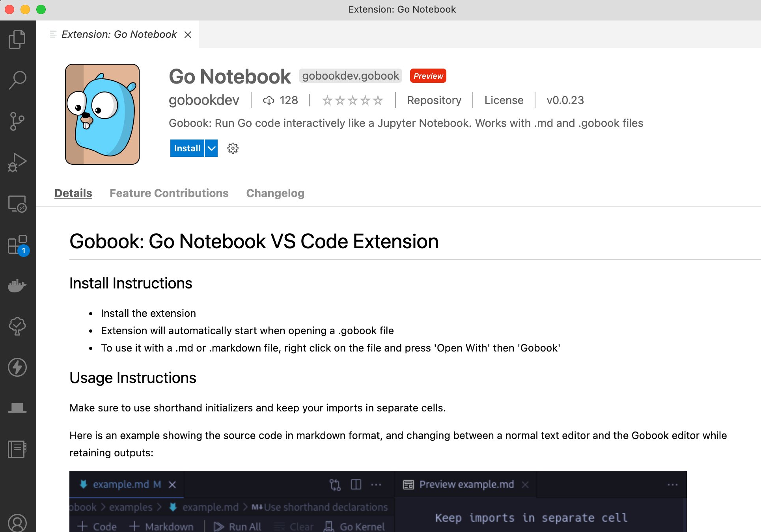
Task: Switch to the Changelog tab
Action: [x=275, y=193]
